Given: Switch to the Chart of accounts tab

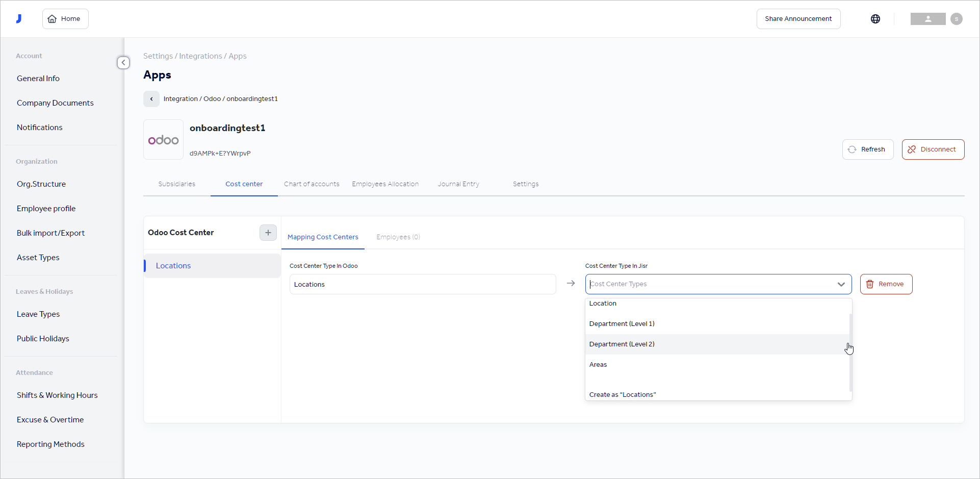Looking at the screenshot, I should [312, 184].
